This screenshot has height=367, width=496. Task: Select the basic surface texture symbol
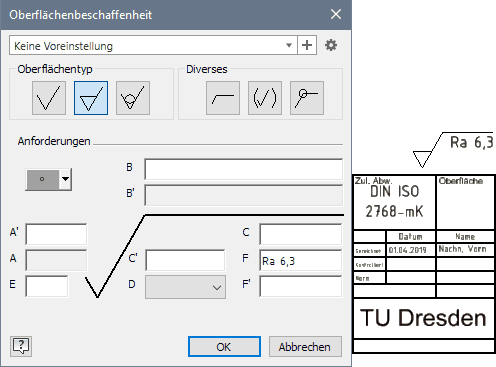point(49,98)
